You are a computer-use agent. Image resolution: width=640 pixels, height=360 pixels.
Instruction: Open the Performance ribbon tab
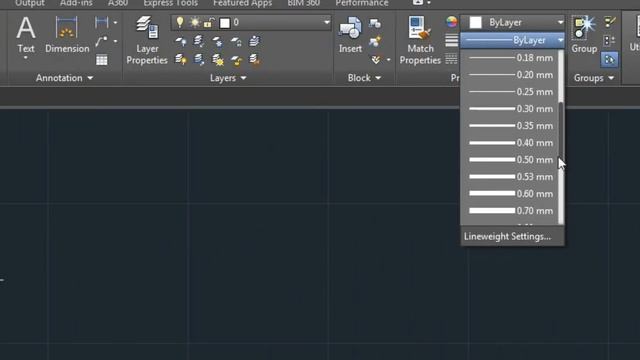click(362, 3)
